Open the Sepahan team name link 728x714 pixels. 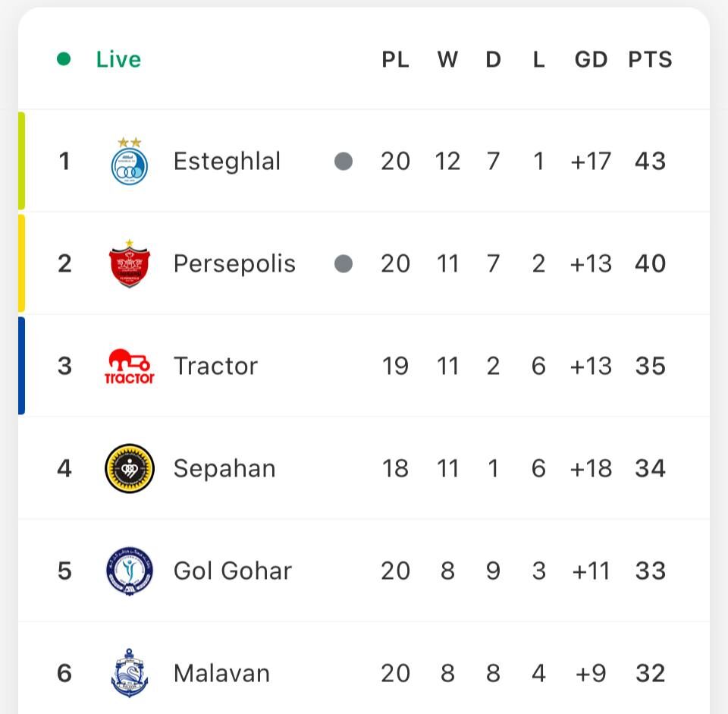[x=224, y=468]
